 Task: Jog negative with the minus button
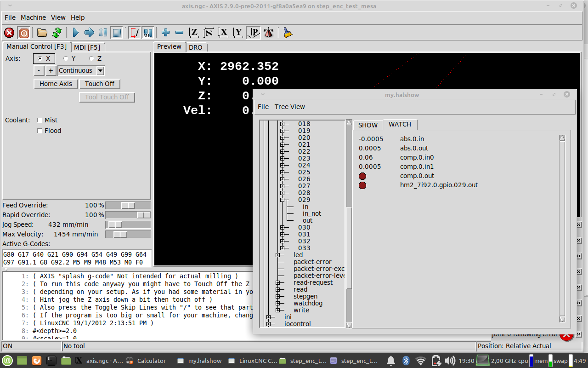click(39, 70)
